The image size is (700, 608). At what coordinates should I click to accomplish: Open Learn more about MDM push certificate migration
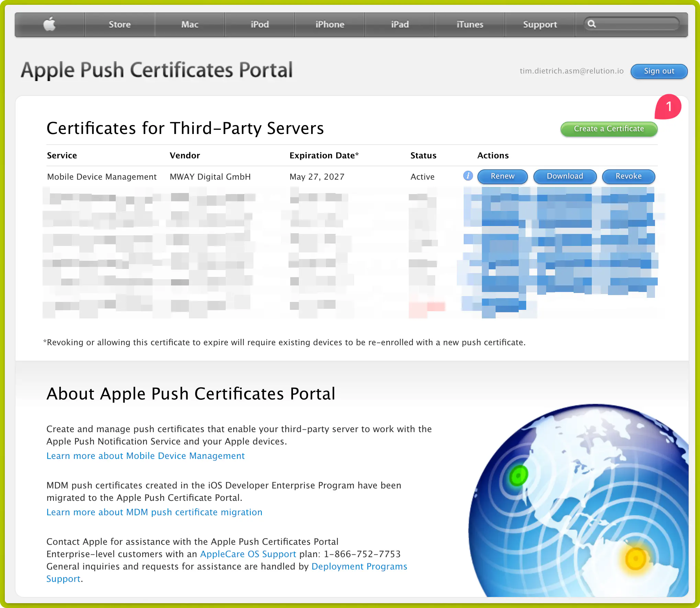pos(154,512)
